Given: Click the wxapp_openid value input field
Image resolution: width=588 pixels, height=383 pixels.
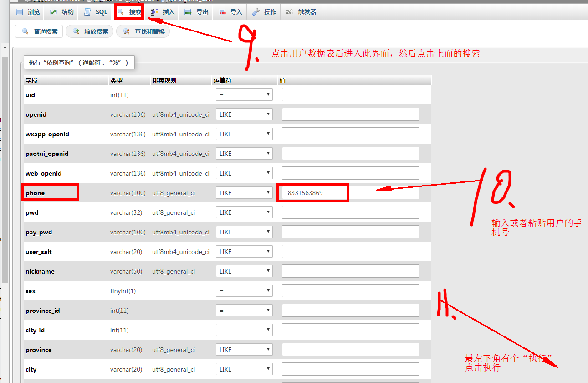Looking at the screenshot, I should pyautogui.click(x=351, y=134).
